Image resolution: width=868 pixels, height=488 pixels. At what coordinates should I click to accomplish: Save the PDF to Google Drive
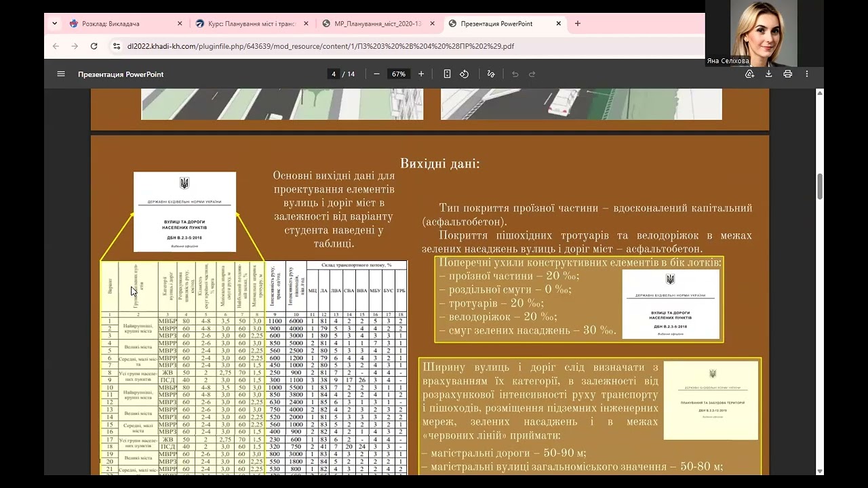click(x=750, y=74)
